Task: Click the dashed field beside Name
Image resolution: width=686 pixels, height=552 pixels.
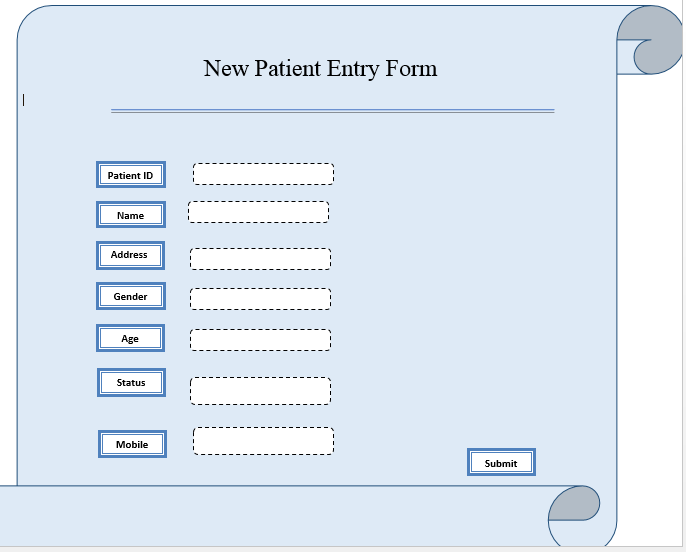Action: [258, 212]
